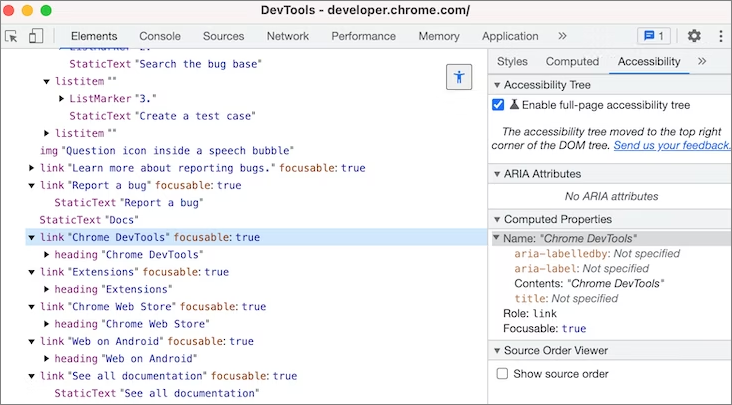This screenshot has height=405, width=732.
Task: Toggle the device toolbar icon
Action: click(35, 36)
